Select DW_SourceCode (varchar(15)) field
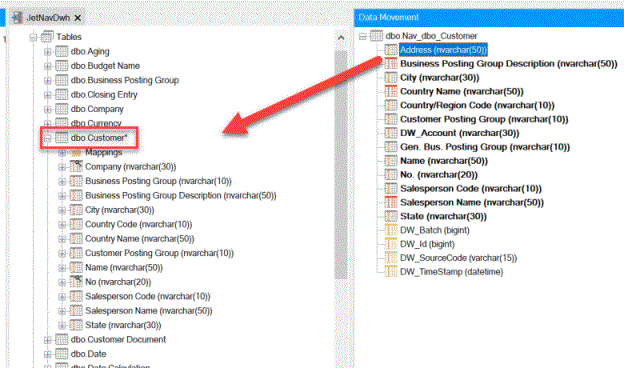This screenshot has height=368, width=624. pos(458,258)
